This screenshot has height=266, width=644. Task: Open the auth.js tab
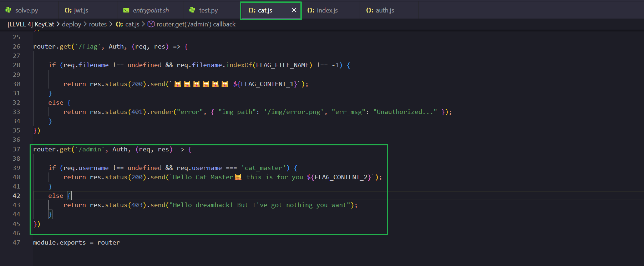click(x=385, y=10)
